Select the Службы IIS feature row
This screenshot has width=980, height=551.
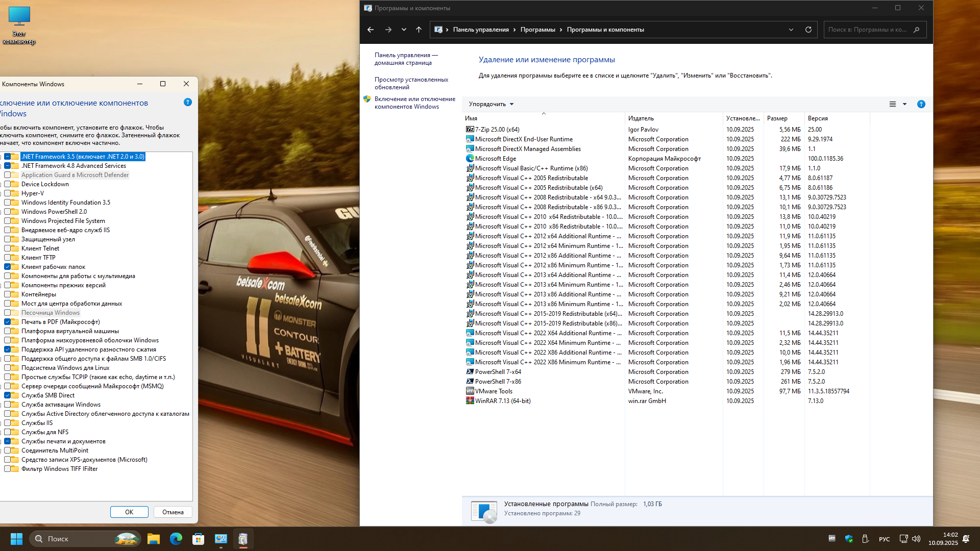tap(37, 423)
